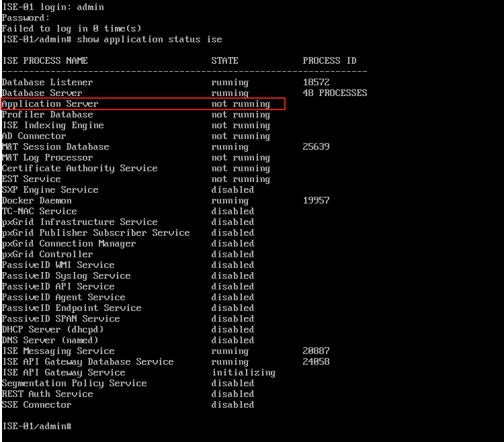Click the STATE column header
The width and height of the screenshot is (504, 442).
(x=224, y=61)
